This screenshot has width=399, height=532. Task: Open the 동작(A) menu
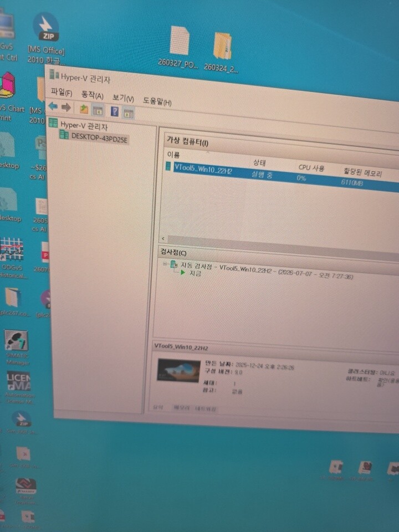coord(93,95)
